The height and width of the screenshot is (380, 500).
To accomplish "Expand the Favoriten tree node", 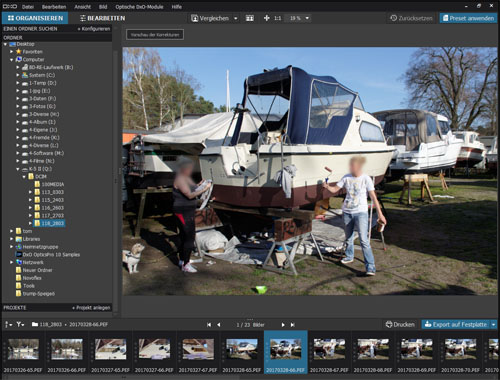I will point(12,52).
